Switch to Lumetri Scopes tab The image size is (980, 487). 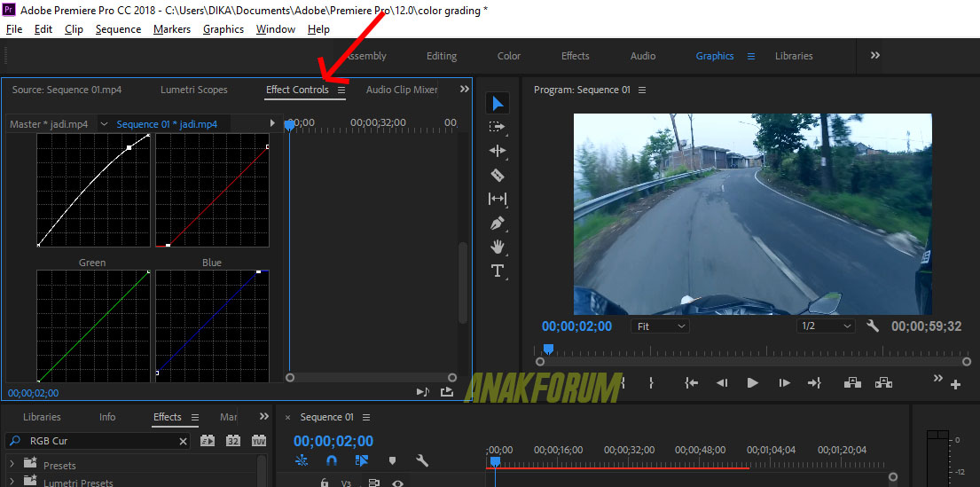(193, 90)
